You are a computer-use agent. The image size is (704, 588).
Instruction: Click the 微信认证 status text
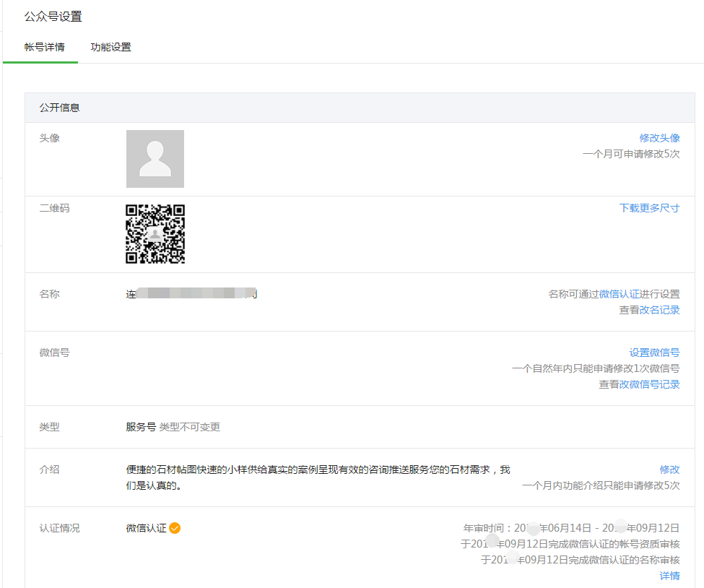point(146,528)
